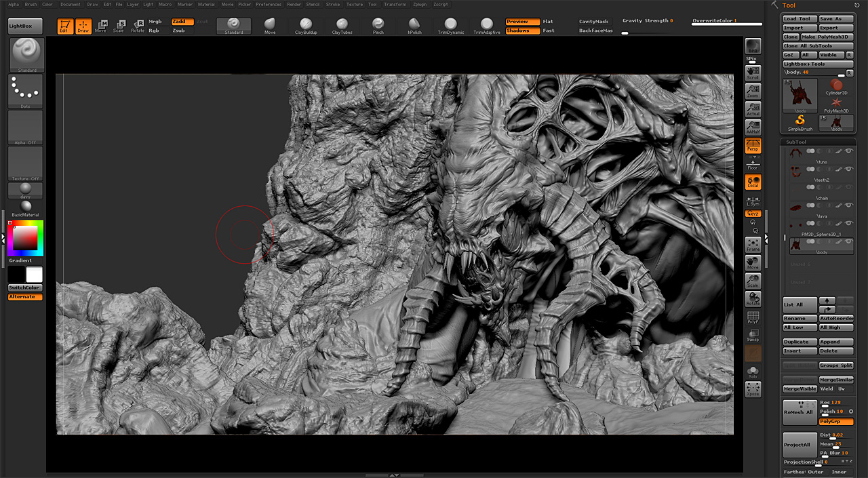Open the Preferences menu
This screenshot has height=478, width=868.
pos(269,4)
